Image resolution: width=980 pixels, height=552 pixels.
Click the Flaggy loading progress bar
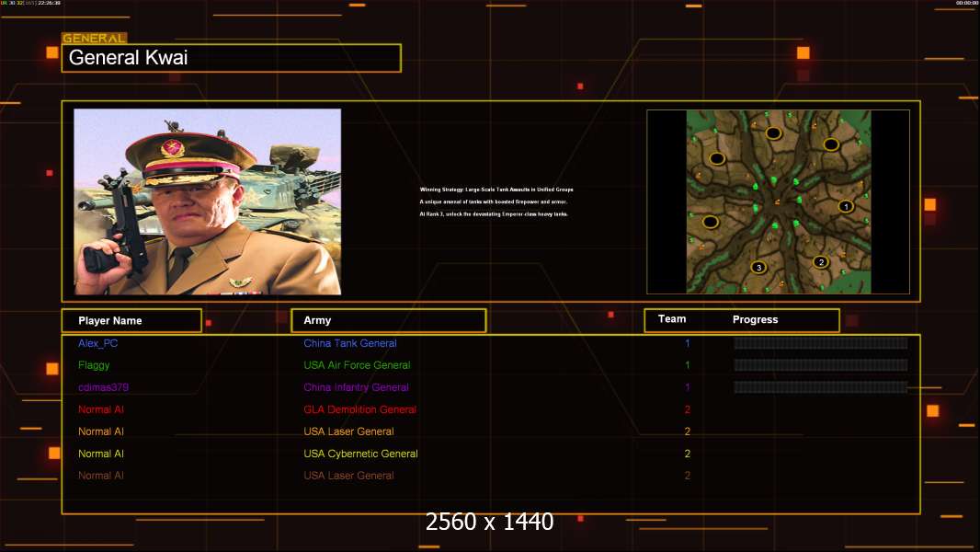(x=820, y=365)
